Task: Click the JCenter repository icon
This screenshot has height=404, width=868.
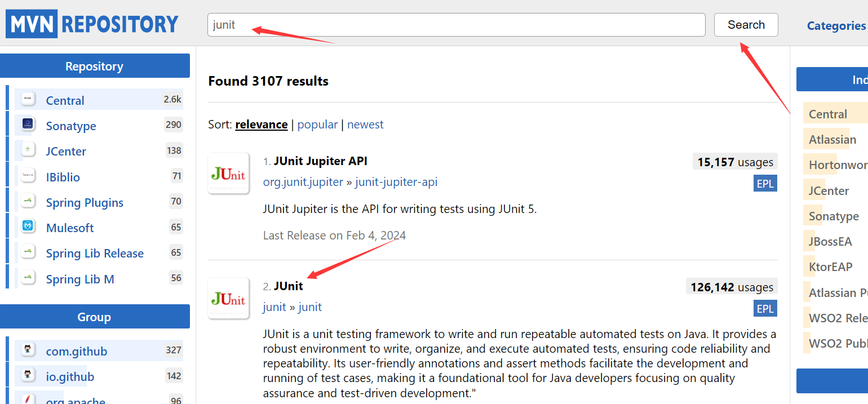Action: pyautogui.click(x=28, y=150)
